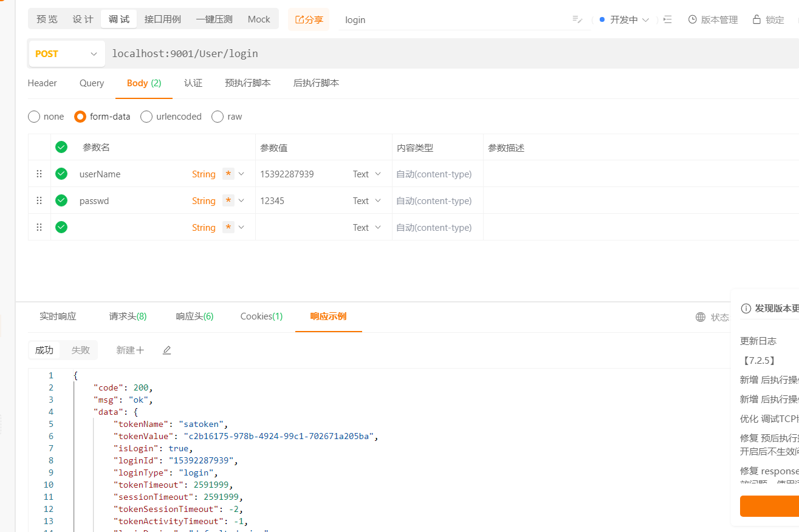Expand the String type dropdown for userName
Viewport: 799px width, 532px height.
[x=241, y=174]
